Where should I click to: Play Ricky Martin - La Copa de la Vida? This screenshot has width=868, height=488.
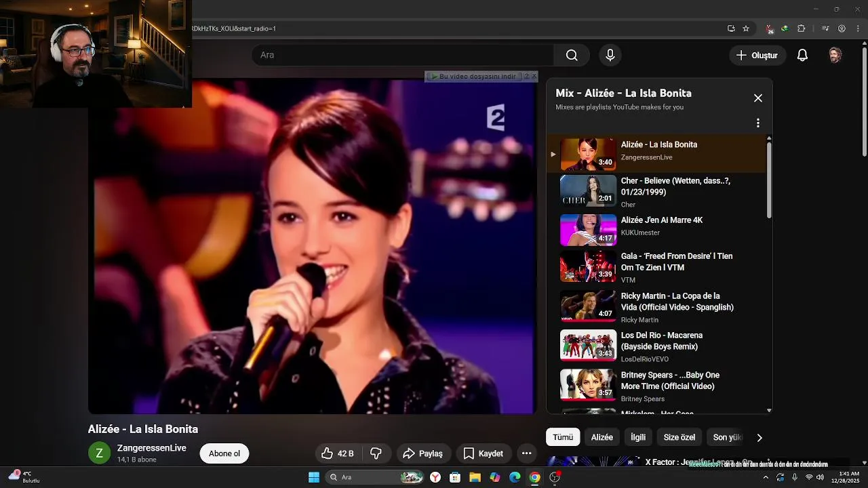pyautogui.click(x=656, y=307)
